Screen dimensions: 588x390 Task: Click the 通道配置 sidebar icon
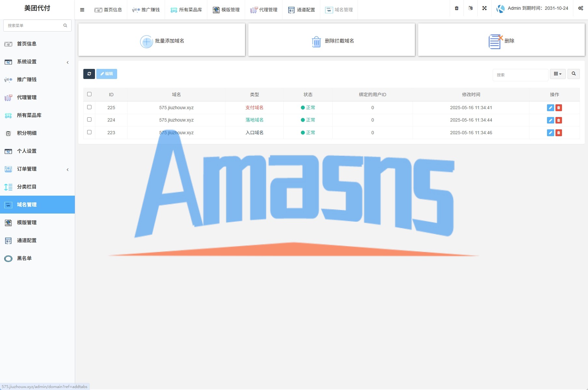pos(8,240)
